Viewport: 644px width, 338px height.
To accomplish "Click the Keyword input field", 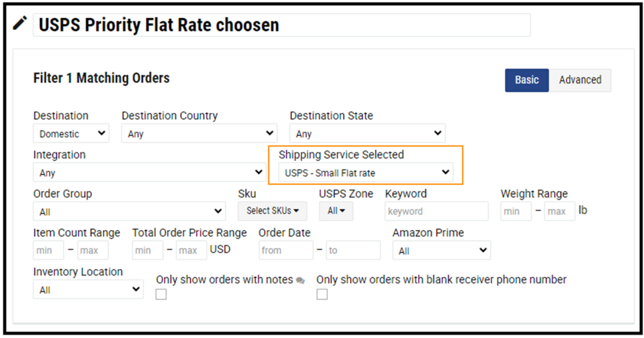I will (436, 211).
